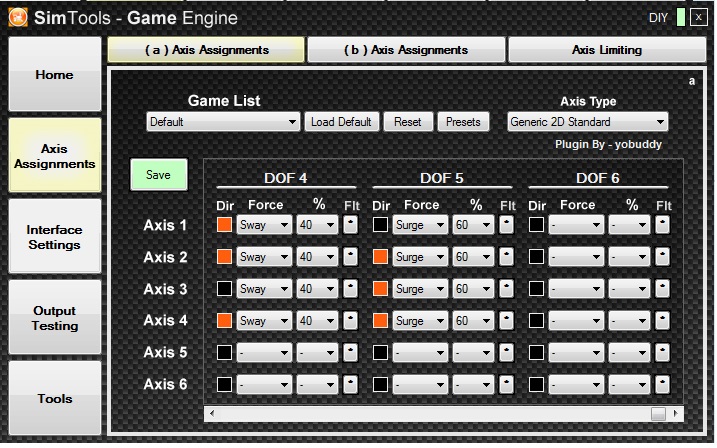Screen dimensions: 717x448
Task: Toggle Axis 1 DOF 6 direction box
Action: point(536,224)
